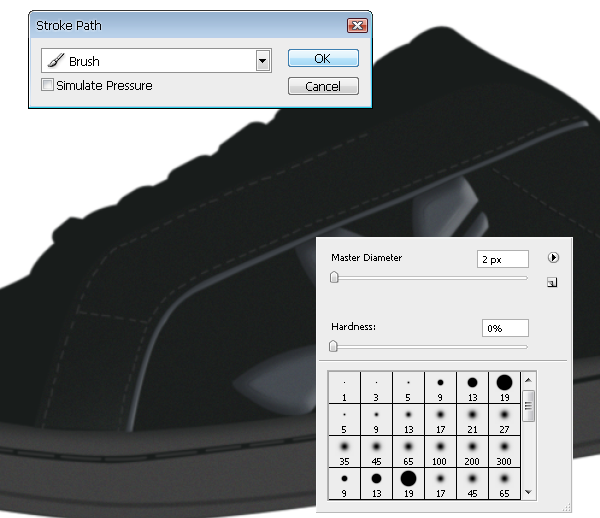Click the Brush tool name in the combo box
Viewport: 600px width, 518px height.
click(x=84, y=61)
